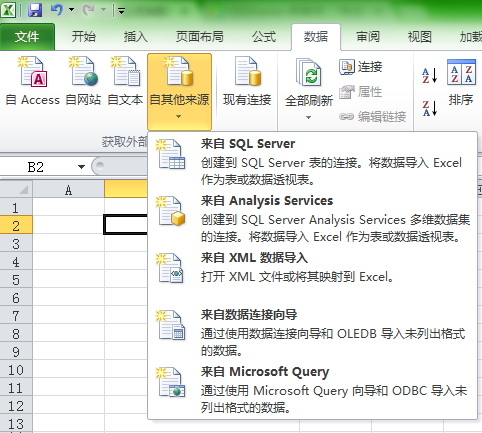Choose 来自数据连接向导 menu entry
Image resolution: width=482 pixels, height=433 pixels.
312,332
